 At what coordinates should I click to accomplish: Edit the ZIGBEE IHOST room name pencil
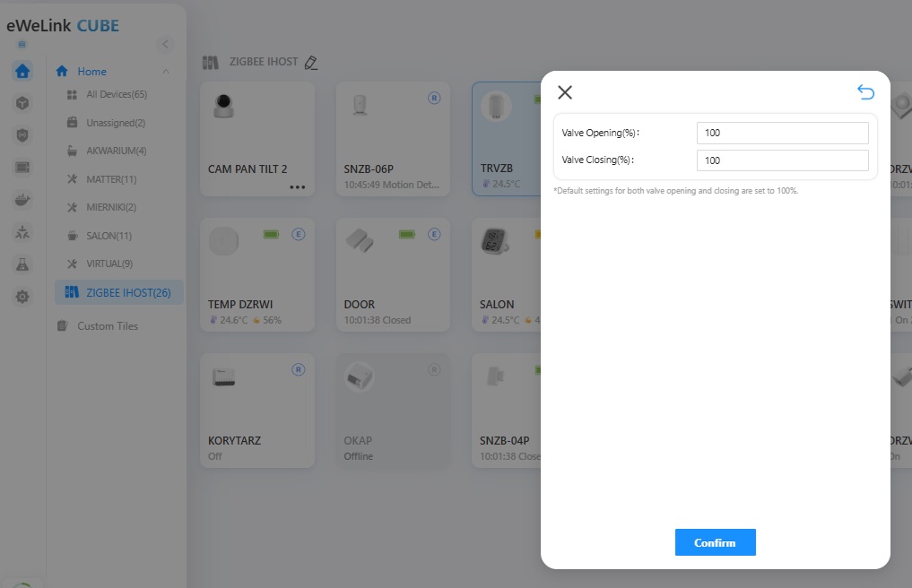[311, 62]
